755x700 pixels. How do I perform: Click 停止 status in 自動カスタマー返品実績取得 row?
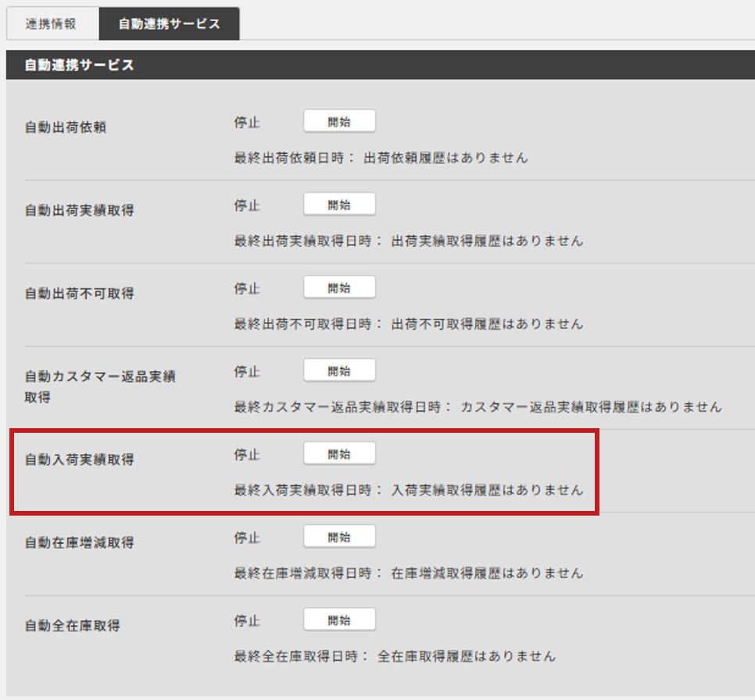tap(247, 372)
